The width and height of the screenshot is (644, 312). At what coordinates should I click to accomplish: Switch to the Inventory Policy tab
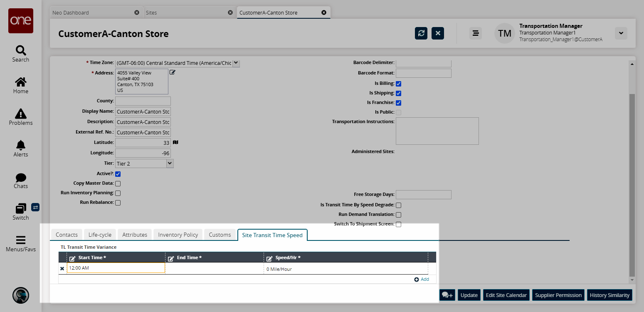178,235
